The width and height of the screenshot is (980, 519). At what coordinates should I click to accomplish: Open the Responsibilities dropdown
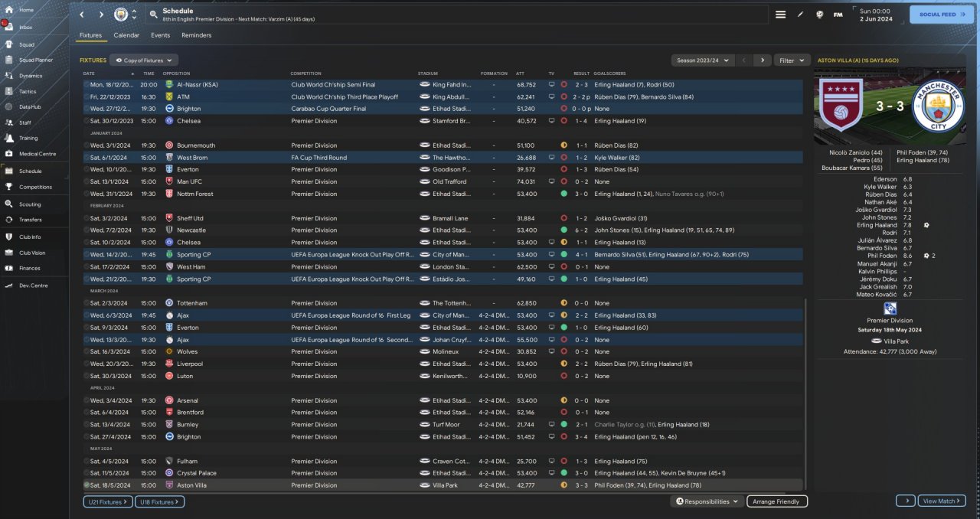tap(708, 501)
